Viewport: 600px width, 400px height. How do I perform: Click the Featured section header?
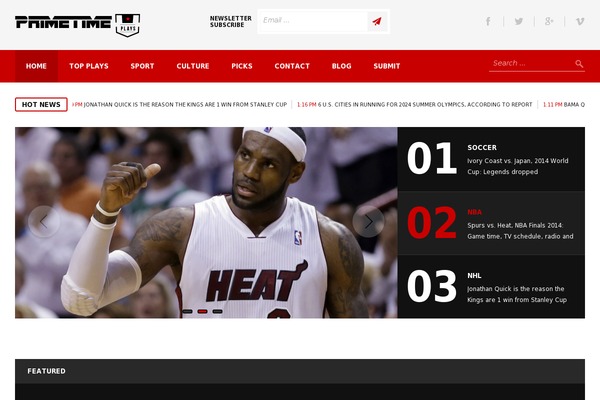pyautogui.click(x=300, y=371)
